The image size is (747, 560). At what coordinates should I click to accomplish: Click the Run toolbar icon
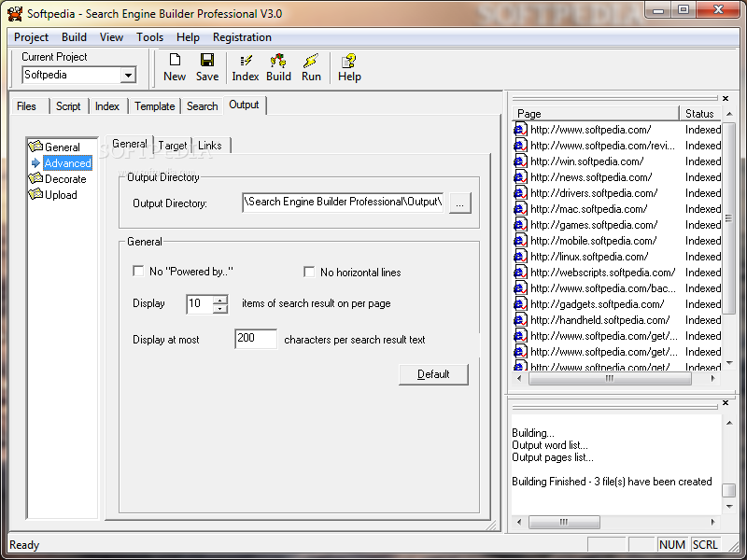click(x=311, y=61)
